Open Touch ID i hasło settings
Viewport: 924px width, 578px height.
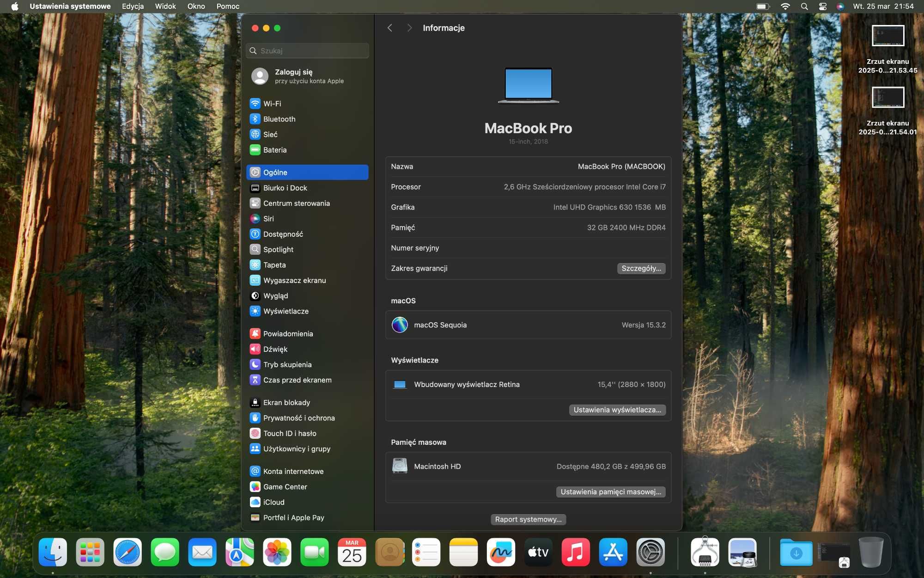[307, 433]
